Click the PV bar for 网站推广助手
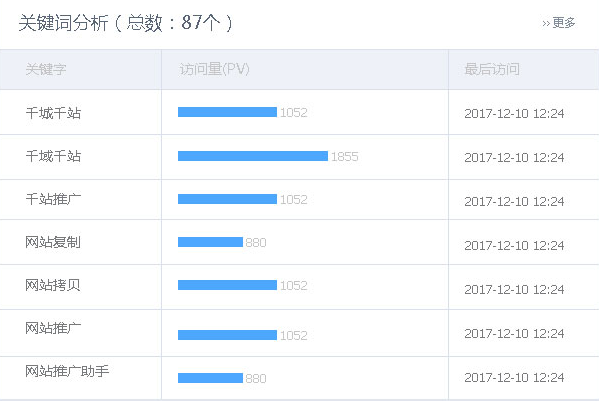This screenshot has height=401, width=599. point(210,378)
